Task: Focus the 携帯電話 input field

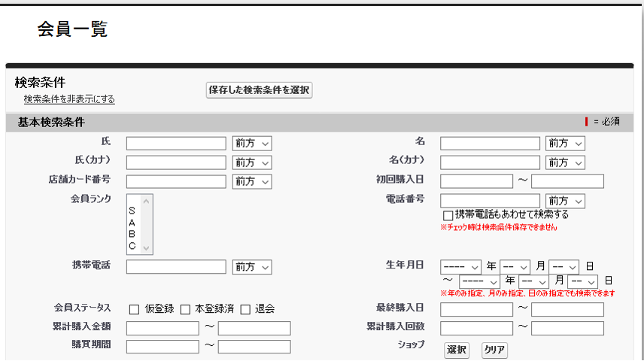Action: click(x=176, y=267)
